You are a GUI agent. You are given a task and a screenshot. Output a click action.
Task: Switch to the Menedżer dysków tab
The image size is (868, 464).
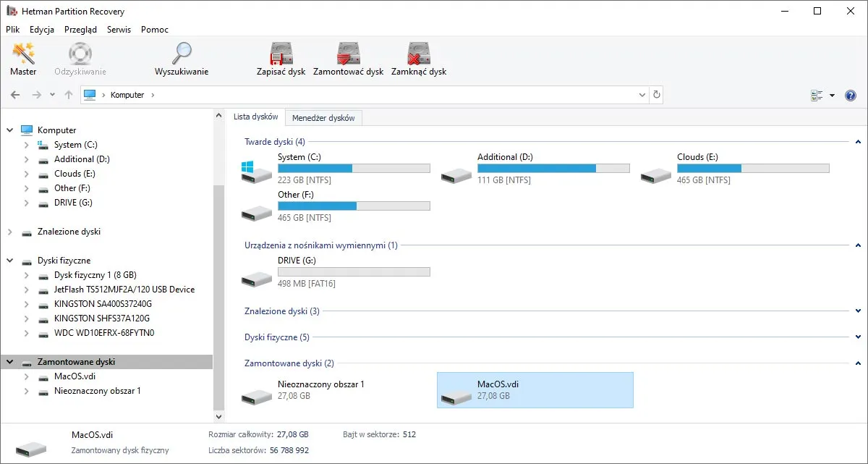(x=323, y=117)
